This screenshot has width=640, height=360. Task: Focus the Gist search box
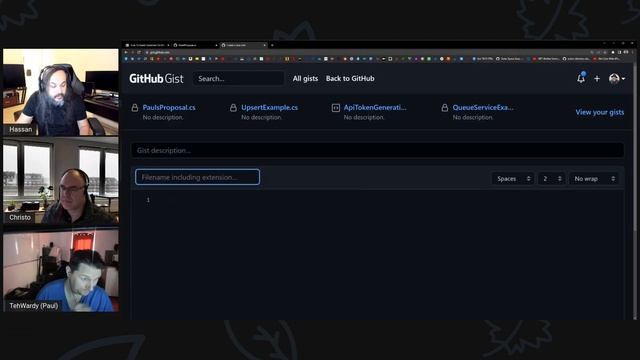pyautogui.click(x=239, y=78)
